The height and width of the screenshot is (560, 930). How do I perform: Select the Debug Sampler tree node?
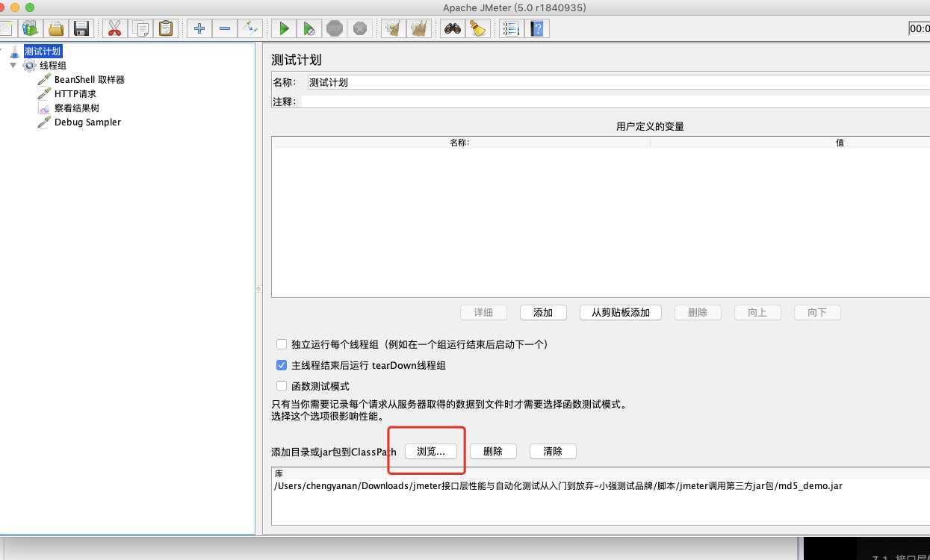(87, 122)
